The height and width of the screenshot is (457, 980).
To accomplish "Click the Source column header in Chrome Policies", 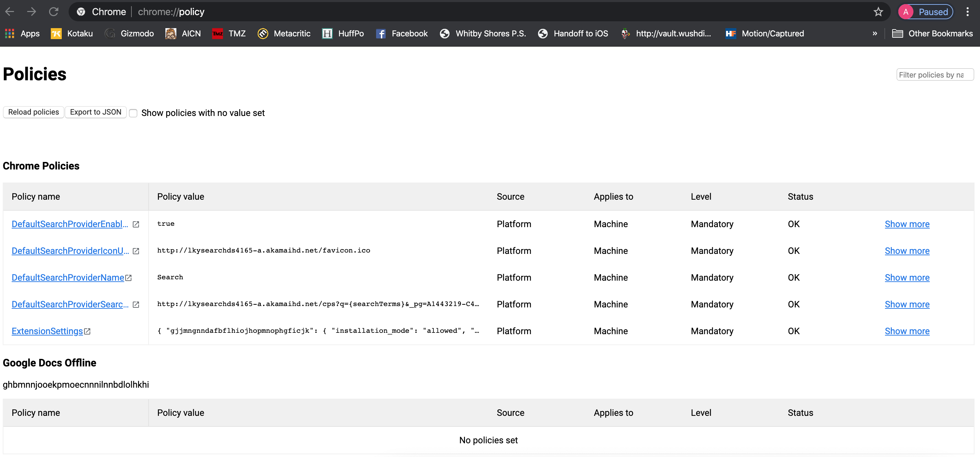I will point(510,196).
